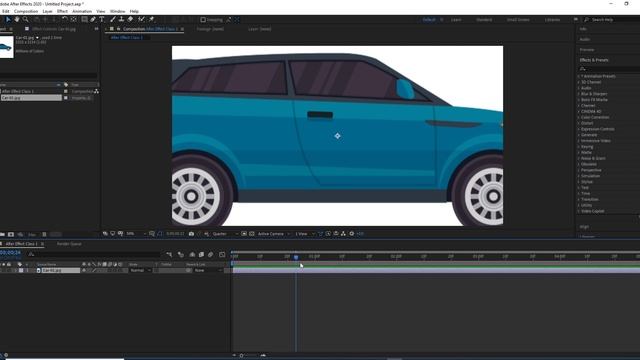The image size is (640, 360).
Task: Toggle the shy switch on Car-01.jpg layer
Action: point(84,271)
